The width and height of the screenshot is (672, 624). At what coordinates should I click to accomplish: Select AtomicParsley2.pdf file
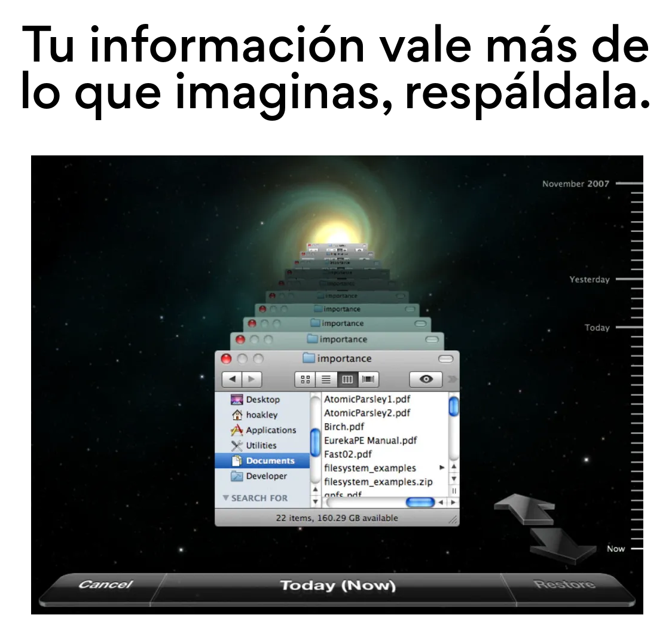[x=367, y=413]
